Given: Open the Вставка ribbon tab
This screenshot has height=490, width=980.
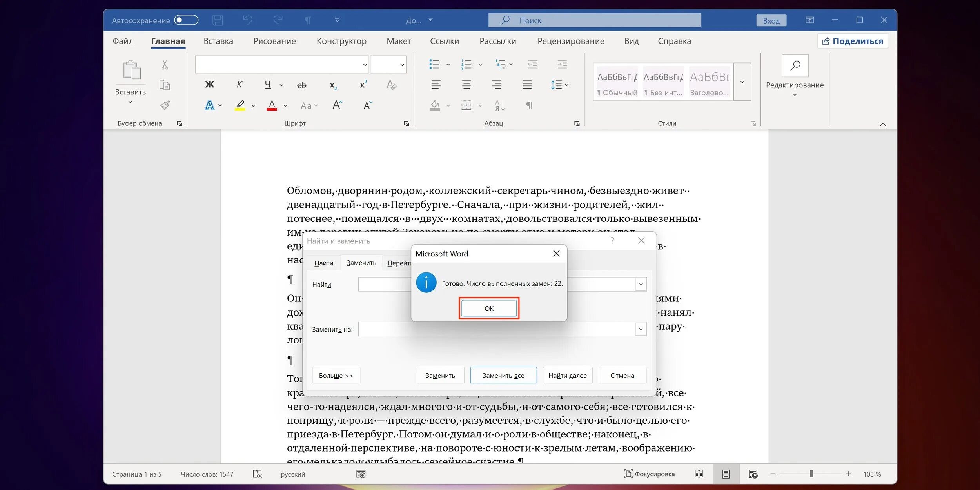Looking at the screenshot, I should pyautogui.click(x=218, y=41).
